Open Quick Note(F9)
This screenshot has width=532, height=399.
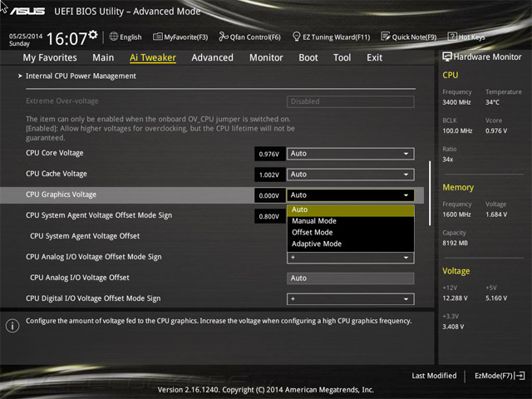[409, 37]
